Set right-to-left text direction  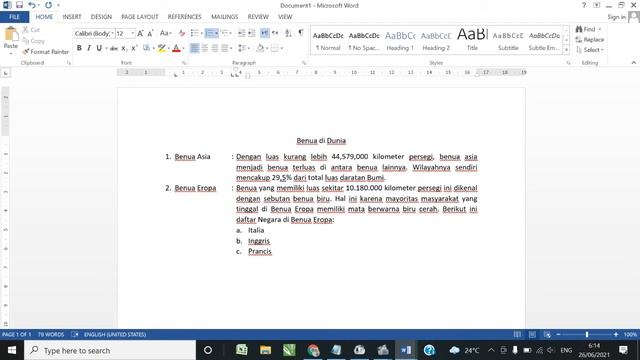click(275, 33)
